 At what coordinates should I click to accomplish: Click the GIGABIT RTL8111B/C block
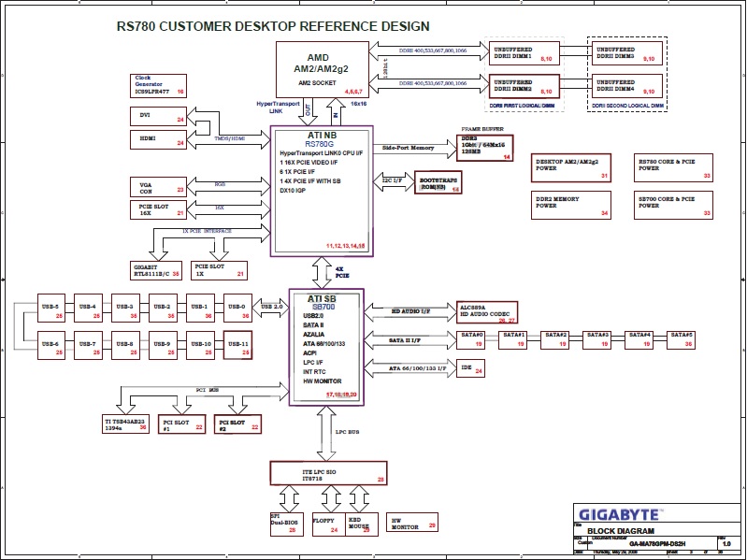(156, 270)
